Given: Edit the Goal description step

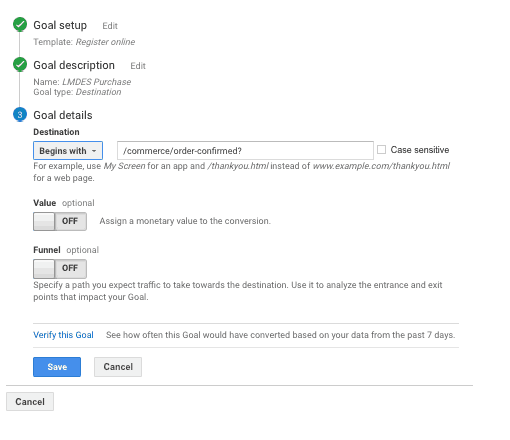Looking at the screenshot, I should tap(138, 66).
